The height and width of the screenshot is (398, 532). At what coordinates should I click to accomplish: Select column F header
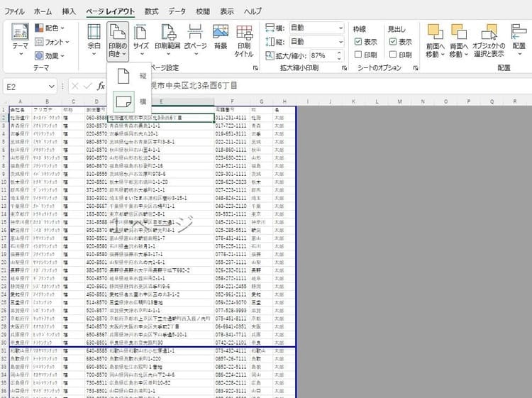tap(232, 101)
